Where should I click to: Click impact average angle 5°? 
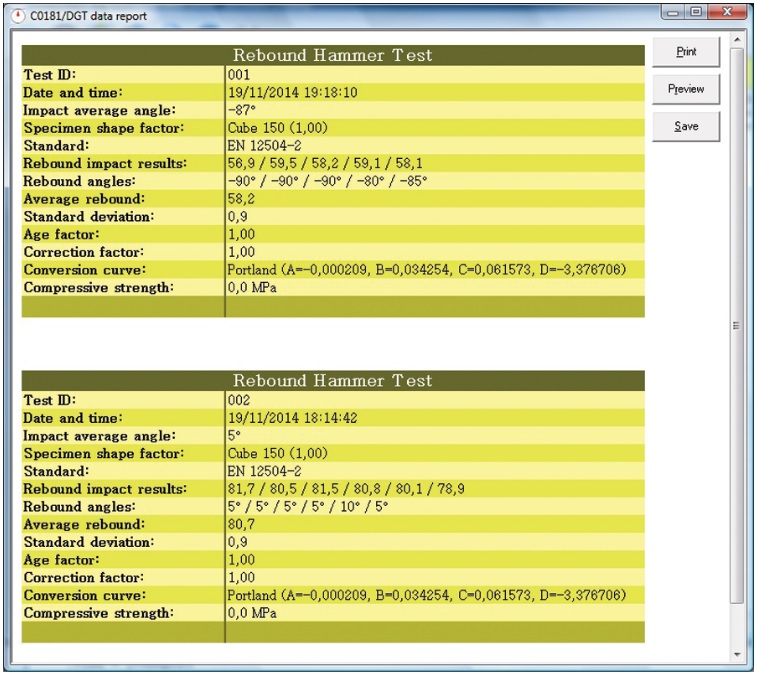pyautogui.click(x=234, y=436)
